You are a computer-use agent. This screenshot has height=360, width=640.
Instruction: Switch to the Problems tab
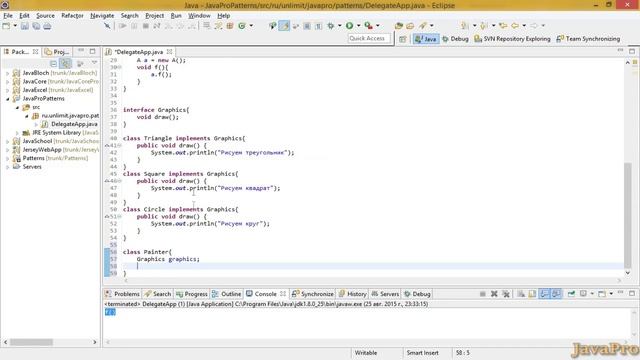click(122, 294)
